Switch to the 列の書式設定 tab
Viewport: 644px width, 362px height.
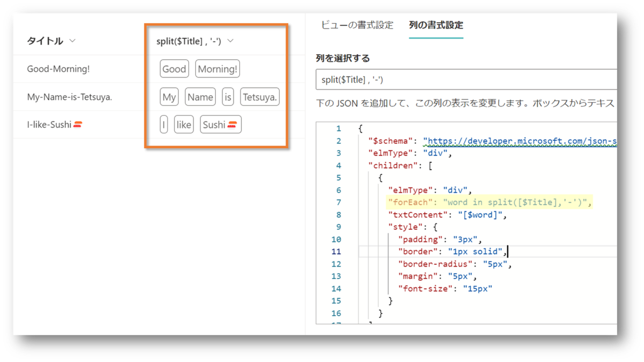point(436,25)
